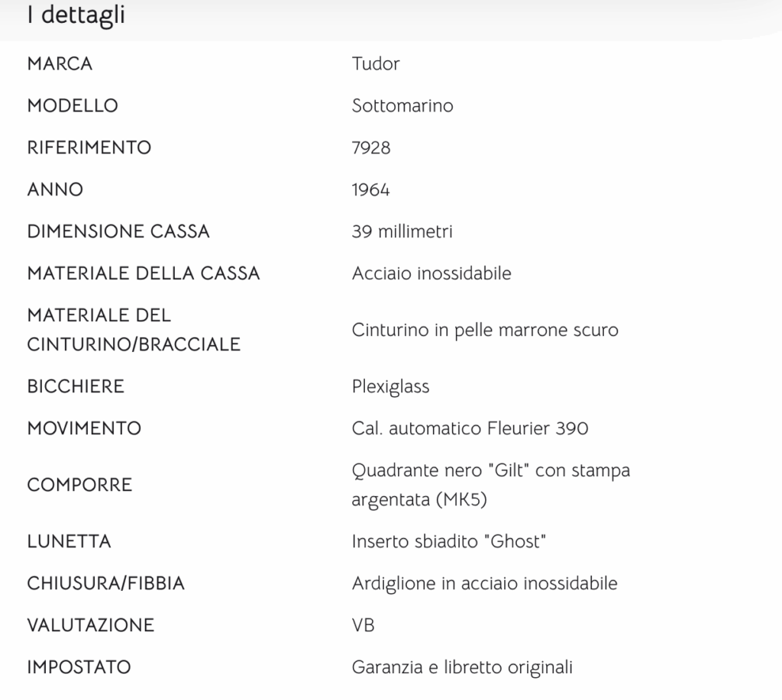Select the "VB" rating value

pyautogui.click(x=363, y=626)
